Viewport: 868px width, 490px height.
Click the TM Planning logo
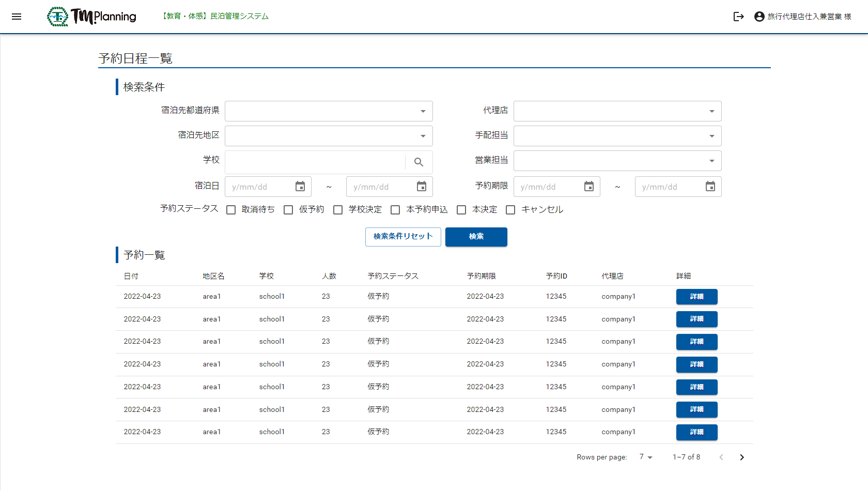point(92,17)
